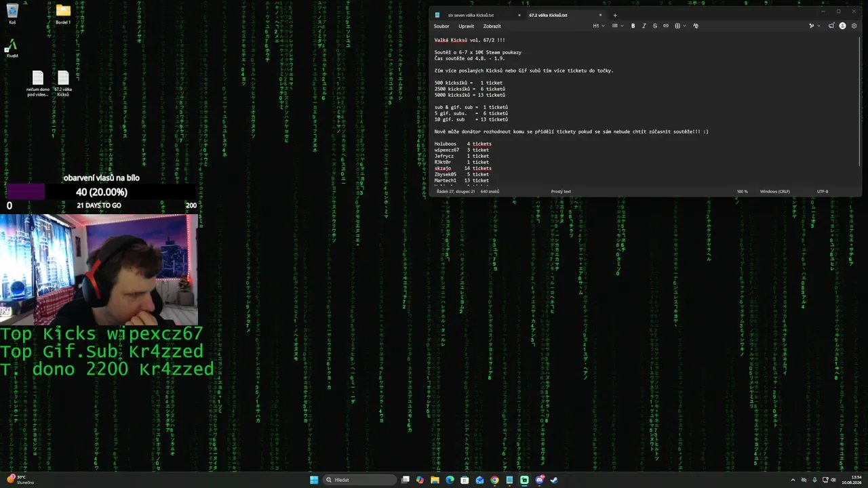Open Microsoft Store from taskbar
The width and height of the screenshot is (868, 488).
[465, 480]
